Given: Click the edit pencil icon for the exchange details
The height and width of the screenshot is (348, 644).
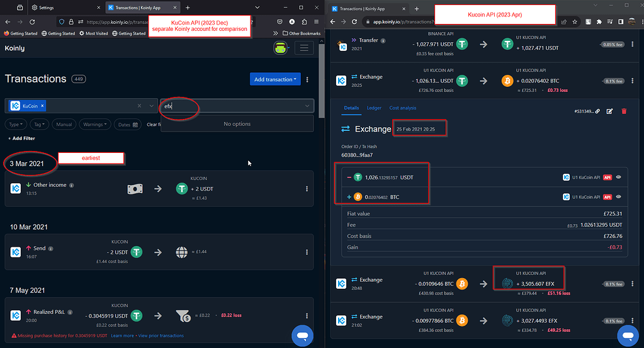Looking at the screenshot, I should point(609,111).
